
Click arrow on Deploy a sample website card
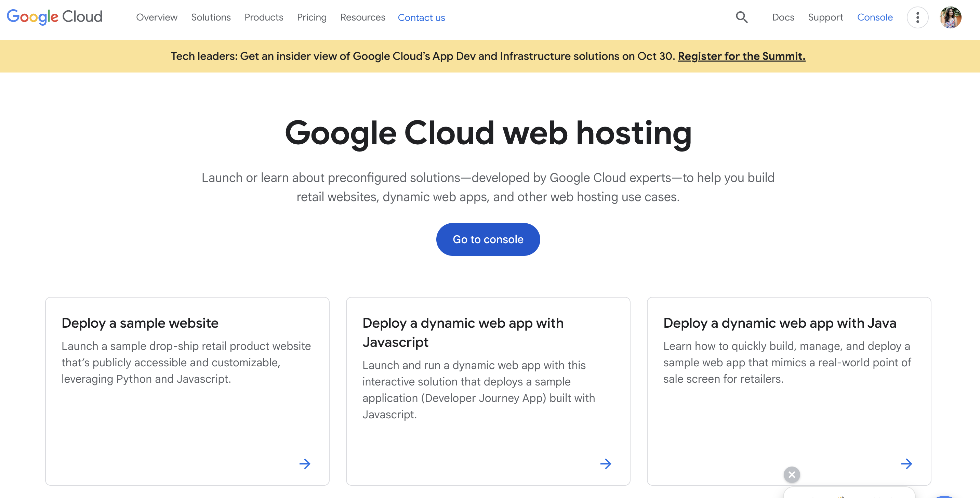(x=305, y=463)
